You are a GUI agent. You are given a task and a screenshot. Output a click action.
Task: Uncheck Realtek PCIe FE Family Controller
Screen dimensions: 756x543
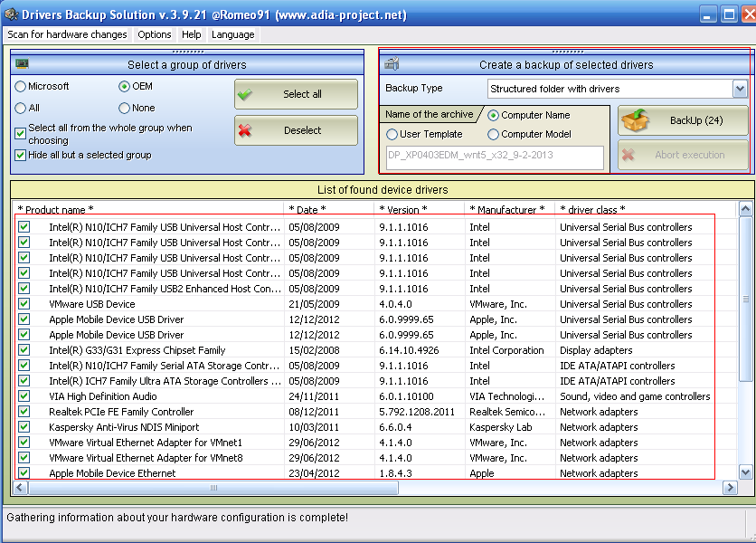point(24,412)
